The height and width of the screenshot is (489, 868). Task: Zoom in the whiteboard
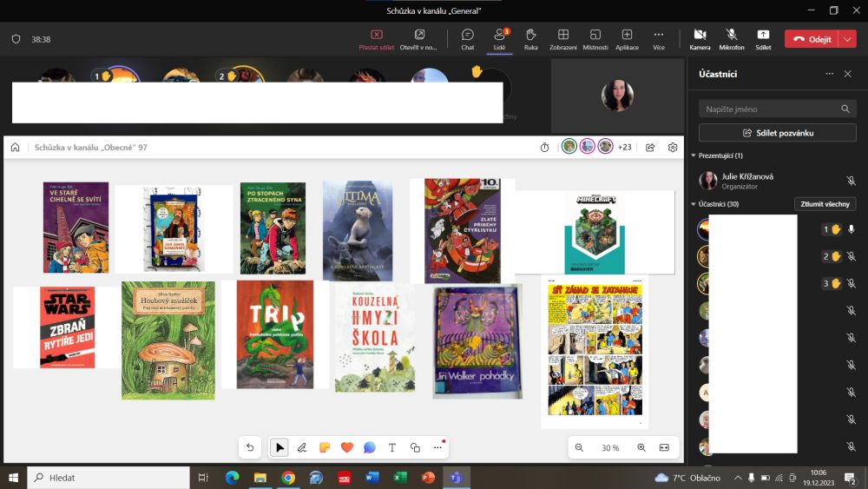click(641, 447)
